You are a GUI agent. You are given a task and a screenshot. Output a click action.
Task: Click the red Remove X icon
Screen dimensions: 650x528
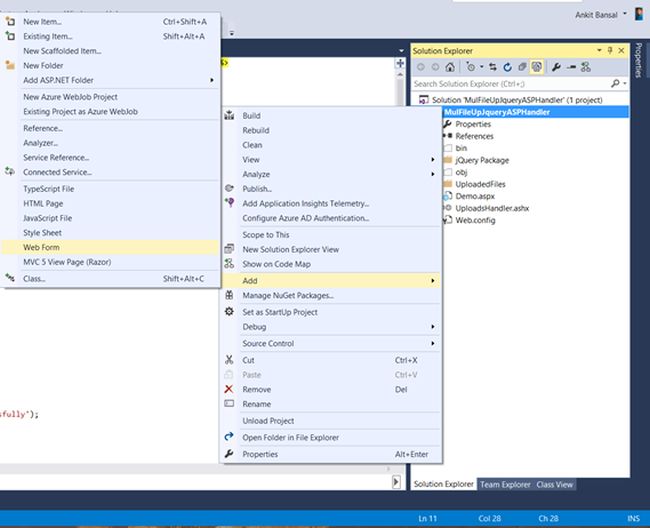228,389
